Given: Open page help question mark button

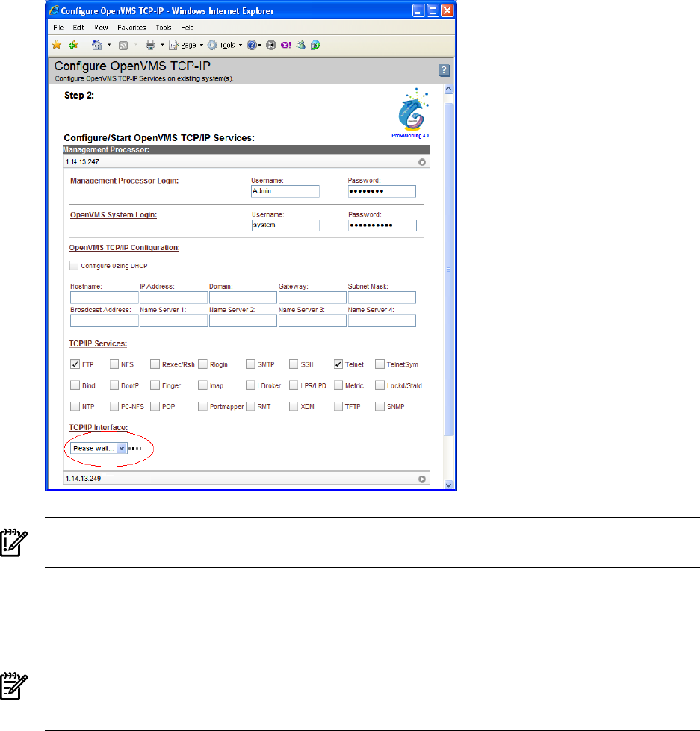Looking at the screenshot, I should (x=445, y=70).
